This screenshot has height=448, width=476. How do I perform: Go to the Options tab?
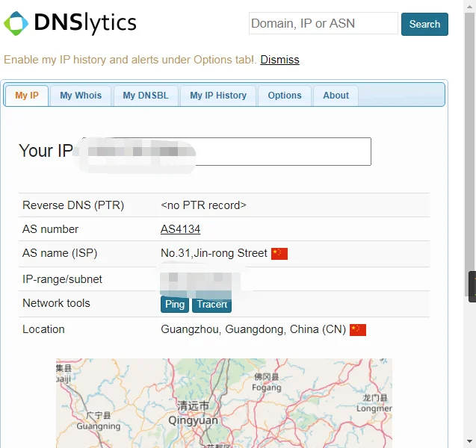tap(285, 96)
